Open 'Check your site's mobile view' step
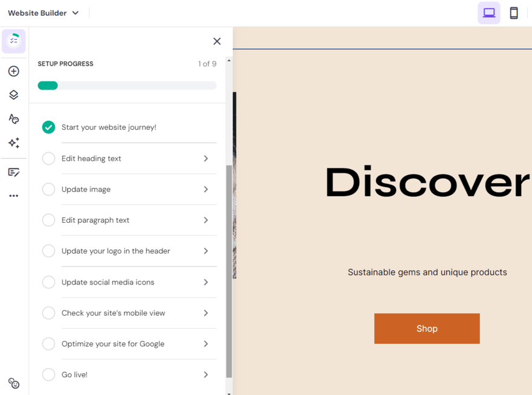The height and width of the screenshot is (395, 532). pyautogui.click(x=206, y=313)
